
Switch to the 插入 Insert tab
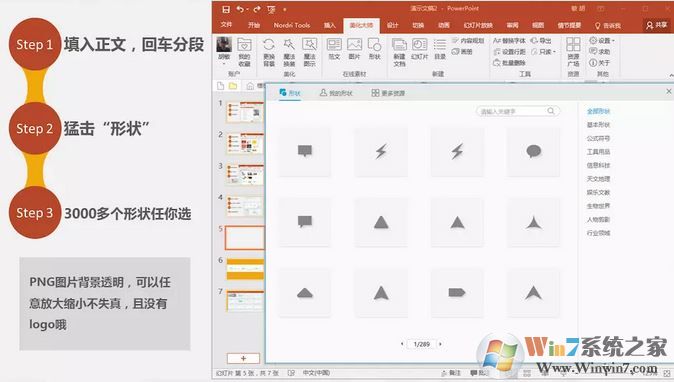point(329,25)
